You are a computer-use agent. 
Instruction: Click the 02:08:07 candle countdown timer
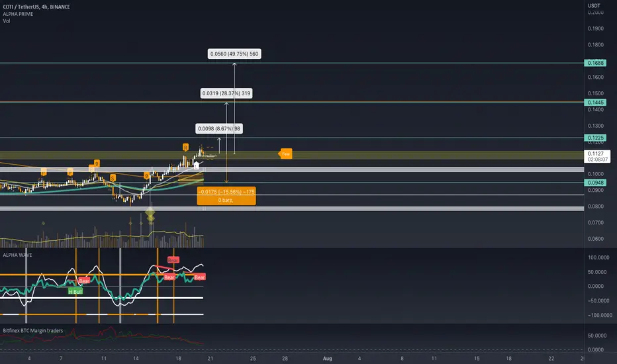click(598, 159)
